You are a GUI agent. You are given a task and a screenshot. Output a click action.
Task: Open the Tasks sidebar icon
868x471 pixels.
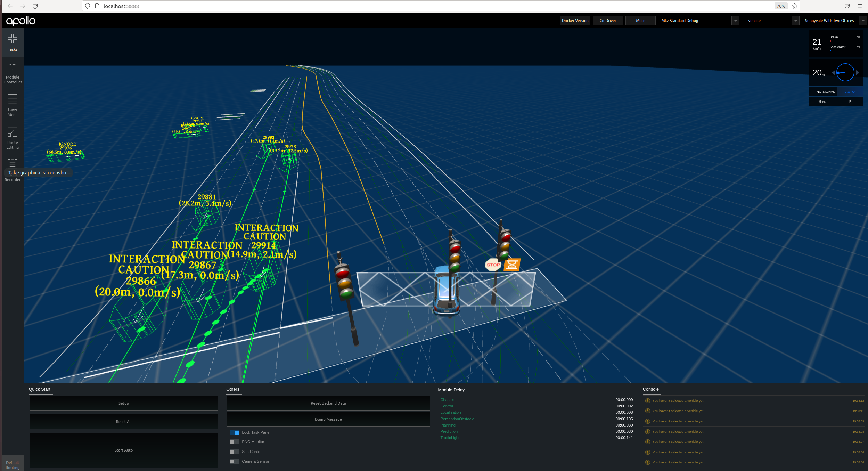click(x=13, y=42)
